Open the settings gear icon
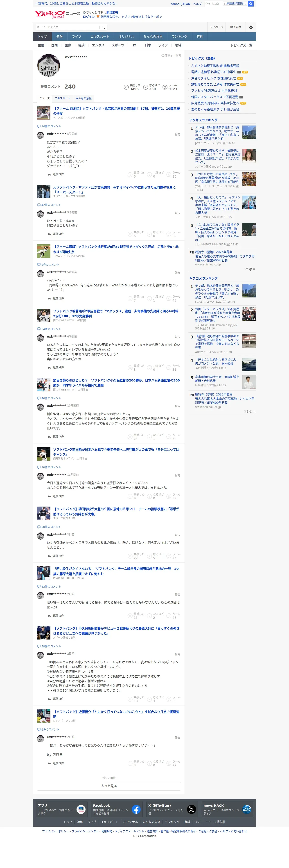Screen dimensions: 289x868 point(251,27)
